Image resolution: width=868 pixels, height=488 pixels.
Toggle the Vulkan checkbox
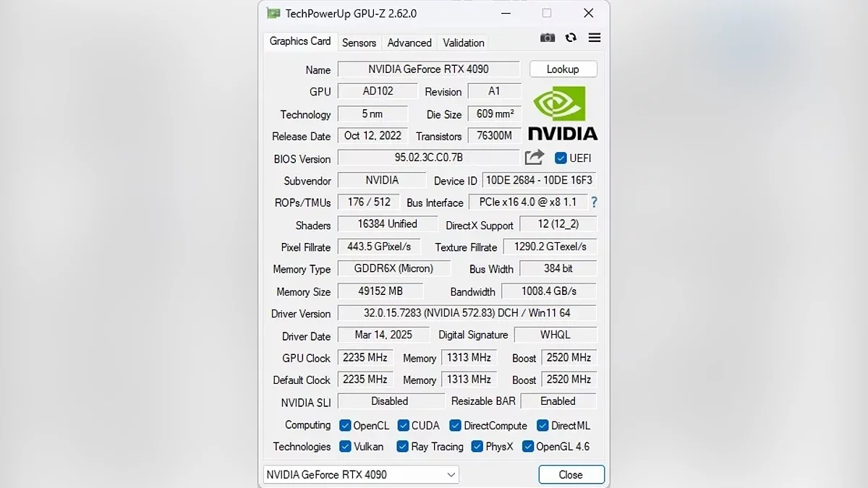click(345, 446)
